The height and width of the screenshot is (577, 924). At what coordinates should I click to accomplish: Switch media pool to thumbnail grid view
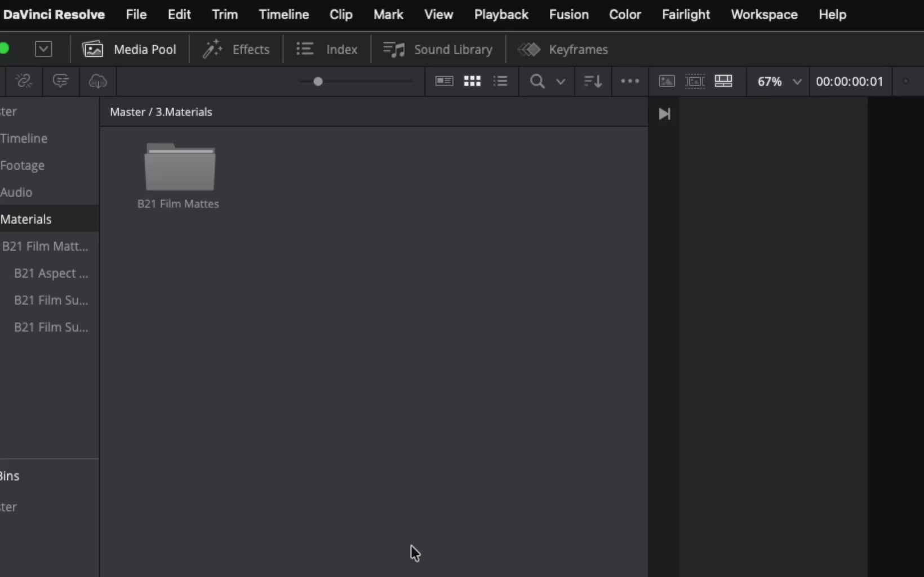pos(472,81)
